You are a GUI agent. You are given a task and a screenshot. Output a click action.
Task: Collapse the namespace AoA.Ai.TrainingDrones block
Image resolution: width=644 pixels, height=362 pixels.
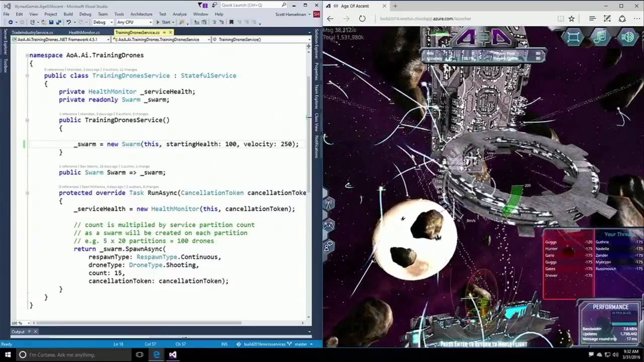[x=27, y=55]
